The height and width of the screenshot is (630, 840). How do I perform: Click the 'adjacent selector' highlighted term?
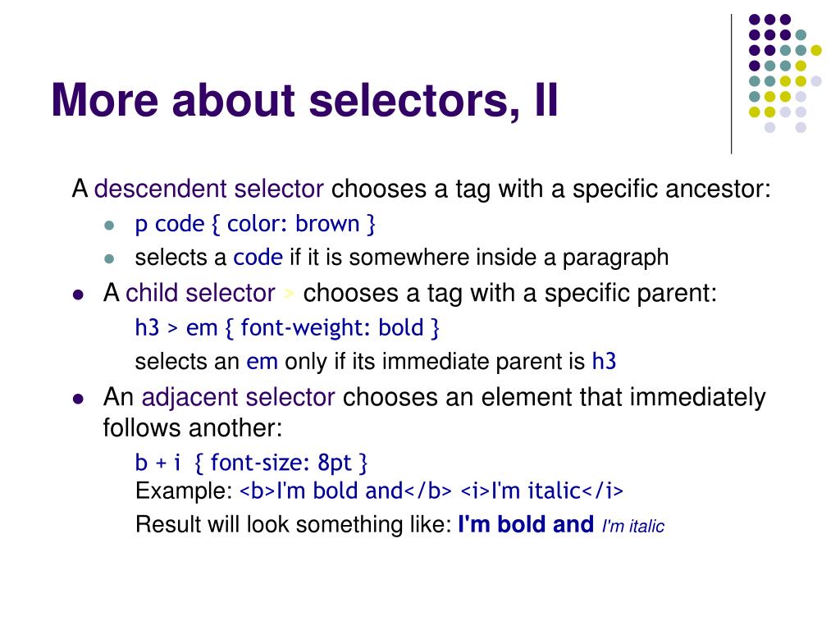239,398
